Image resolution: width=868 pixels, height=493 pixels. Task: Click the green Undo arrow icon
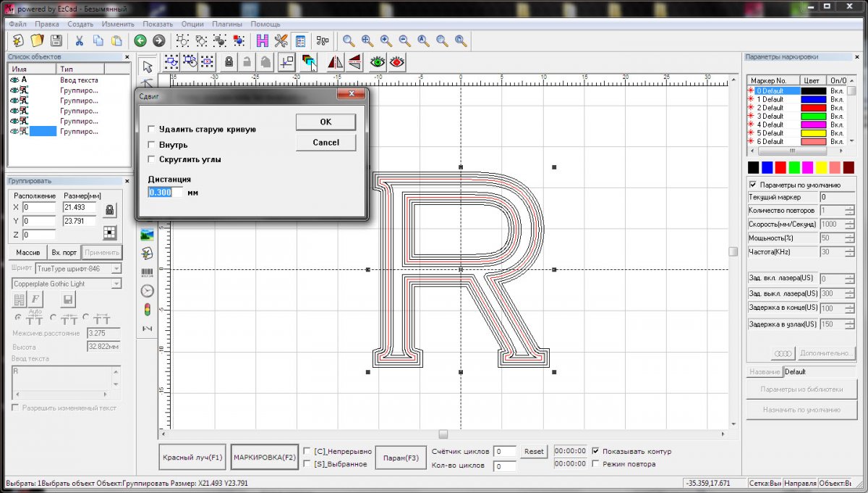(x=140, y=41)
